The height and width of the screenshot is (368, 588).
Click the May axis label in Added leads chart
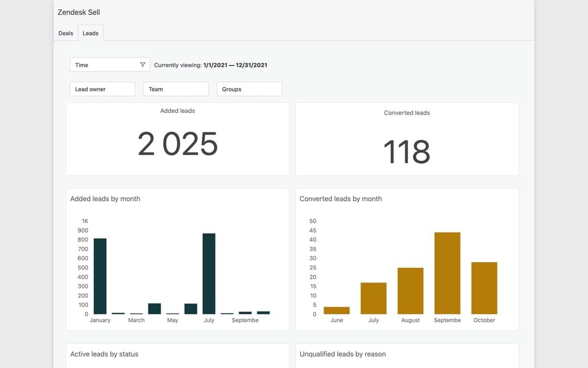click(173, 320)
